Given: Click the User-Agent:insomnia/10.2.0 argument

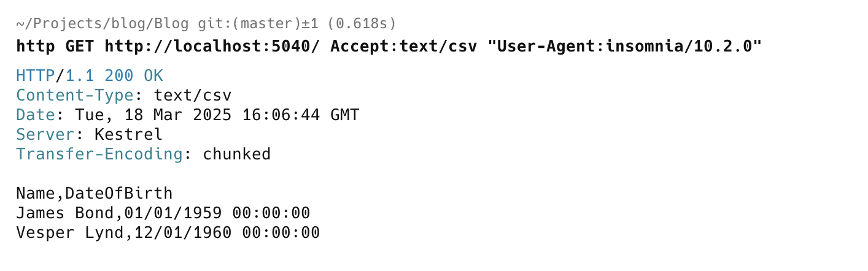Looking at the screenshot, I should (624, 46).
